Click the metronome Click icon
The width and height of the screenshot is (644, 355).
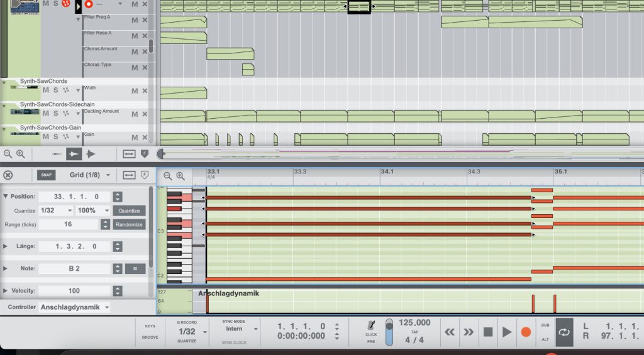coord(371,325)
